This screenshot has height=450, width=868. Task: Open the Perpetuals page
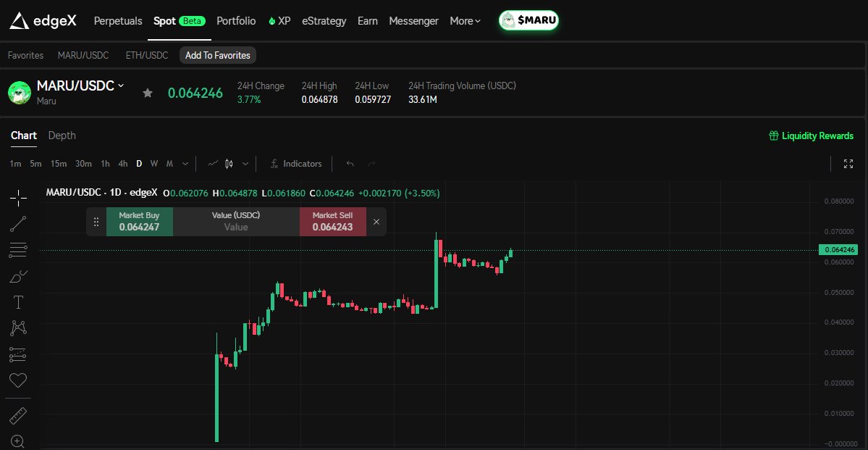click(118, 21)
